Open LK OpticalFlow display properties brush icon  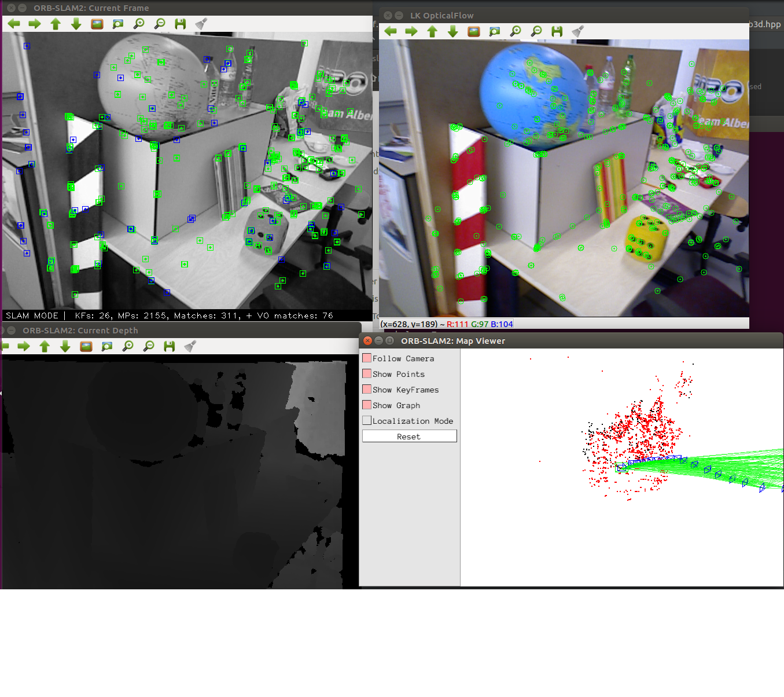[577, 31]
